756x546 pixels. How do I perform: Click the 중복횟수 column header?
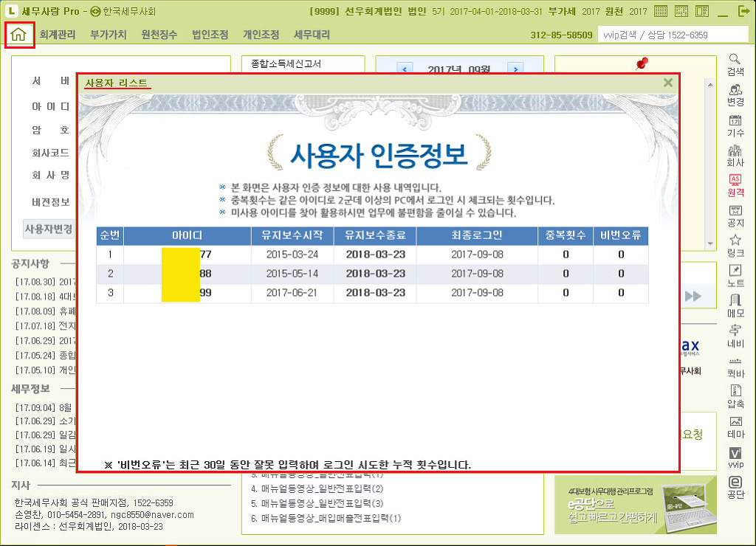tap(566, 235)
